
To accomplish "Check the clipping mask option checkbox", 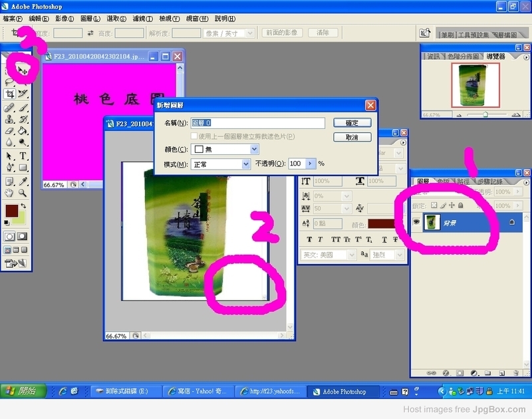I will click(194, 136).
